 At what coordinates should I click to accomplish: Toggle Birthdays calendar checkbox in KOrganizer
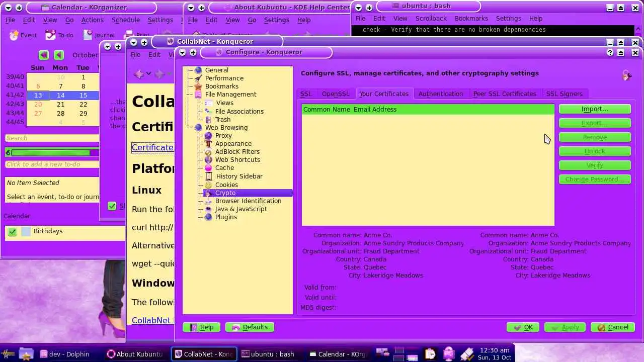coord(13,231)
